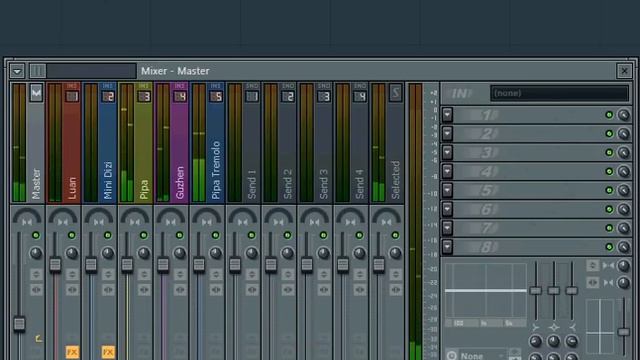Click the low band EQ slider handle
This screenshot has width=640, height=360.
pos(536,291)
